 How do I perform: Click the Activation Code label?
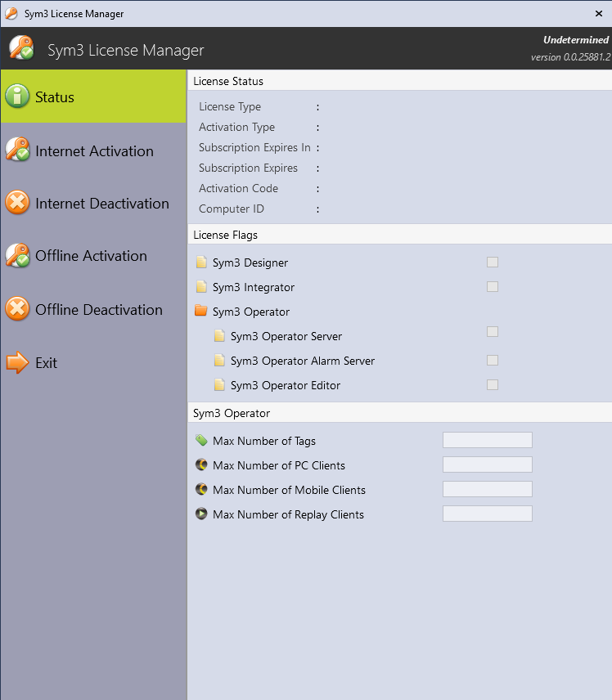tap(239, 188)
